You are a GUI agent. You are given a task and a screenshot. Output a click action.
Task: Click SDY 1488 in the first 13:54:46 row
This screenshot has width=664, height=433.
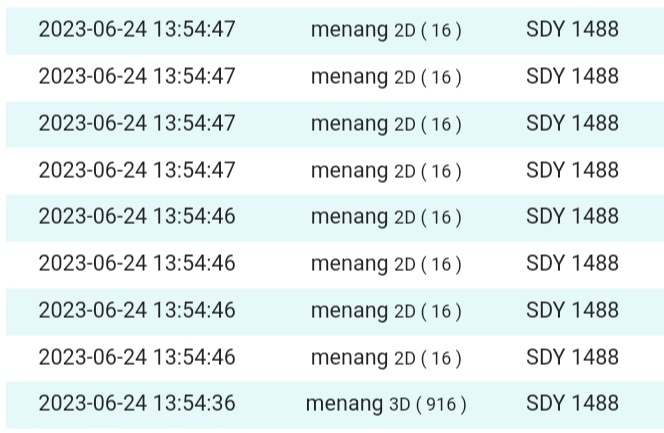(572, 216)
